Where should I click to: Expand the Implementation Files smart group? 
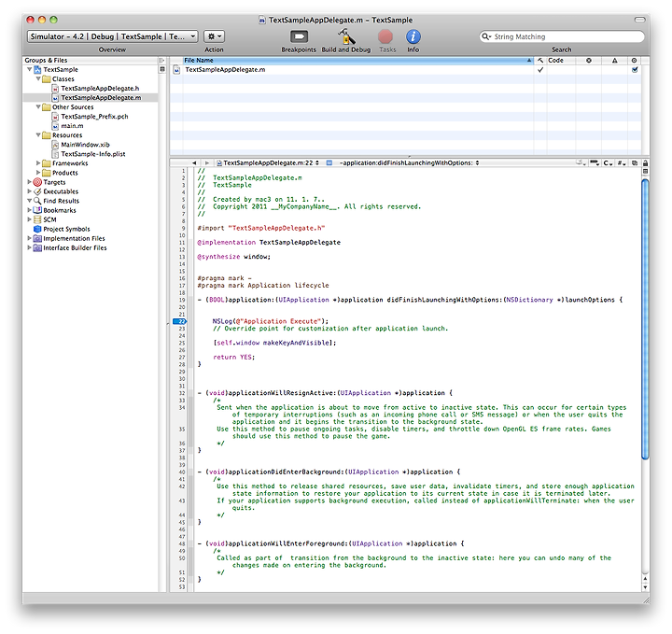coord(29,238)
